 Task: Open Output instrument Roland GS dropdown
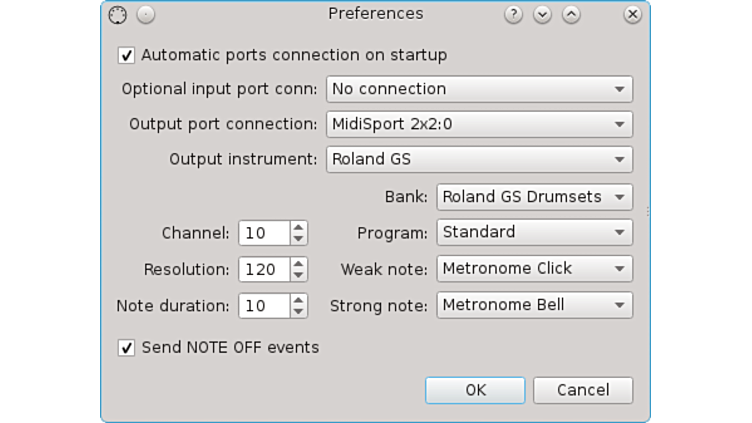[479, 160]
